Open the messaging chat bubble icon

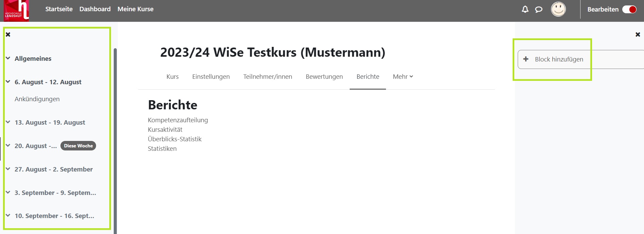pos(539,9)
